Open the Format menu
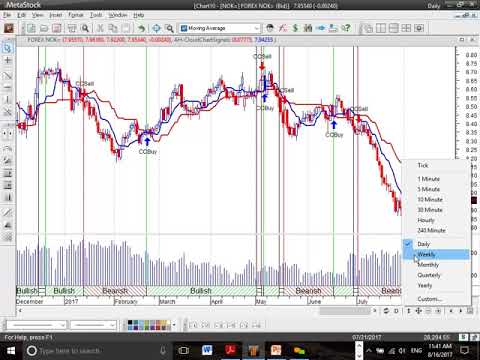 76,15
